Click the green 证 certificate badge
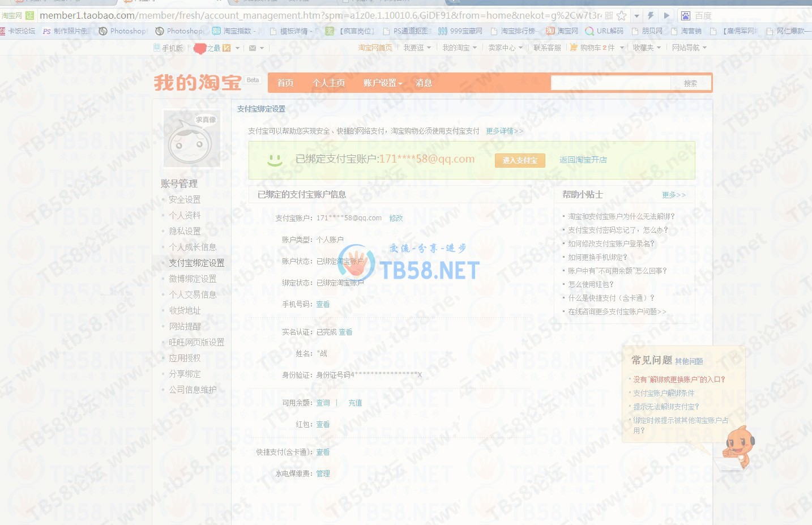This screenshot has height=525, width=812. (30, 16)
